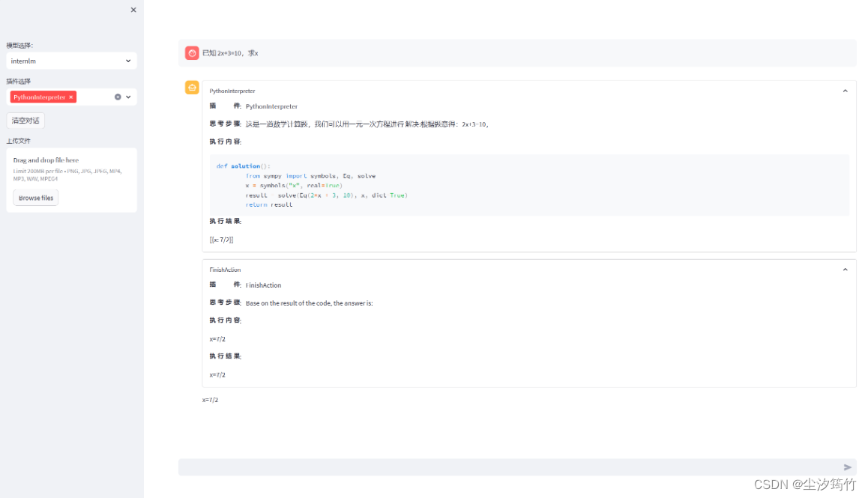The height and width of the screenshot is (498, 868).
Task: Click the user message '已知 2x+3=10, 求x'
Action: (230, 53)
